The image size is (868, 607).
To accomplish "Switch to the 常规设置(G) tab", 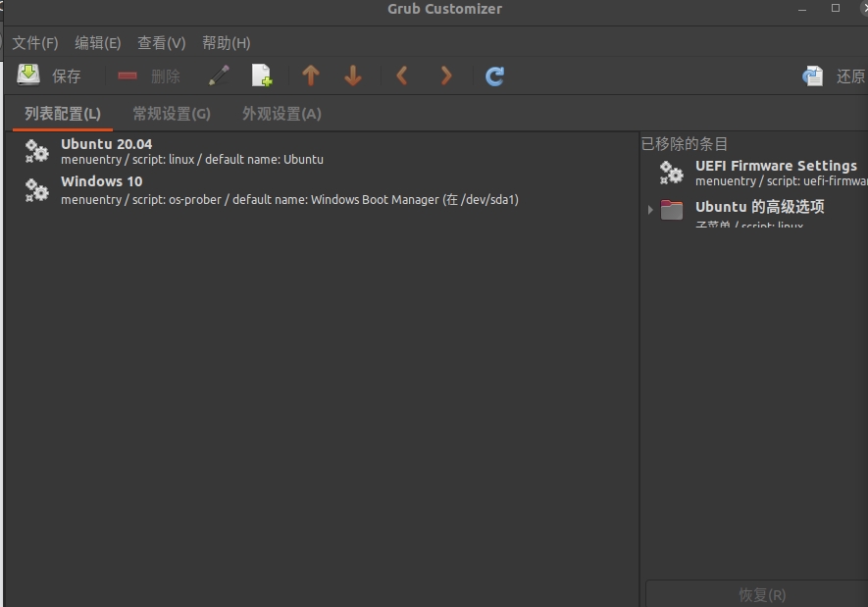I will [x=171, y=113].
